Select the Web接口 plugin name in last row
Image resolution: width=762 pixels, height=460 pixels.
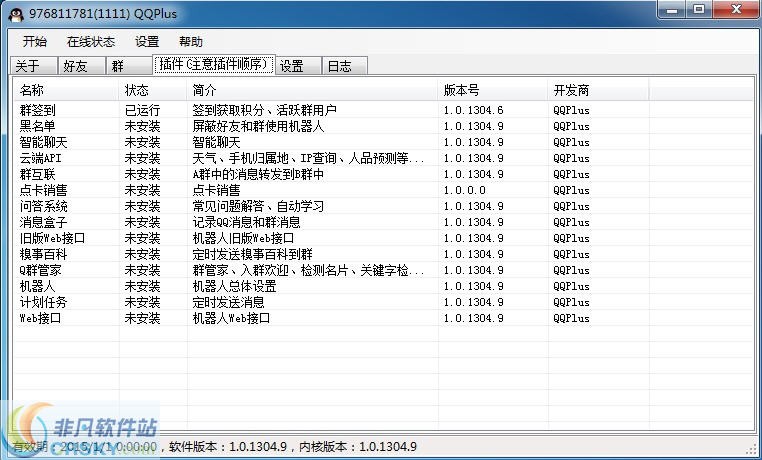[40, 319]
